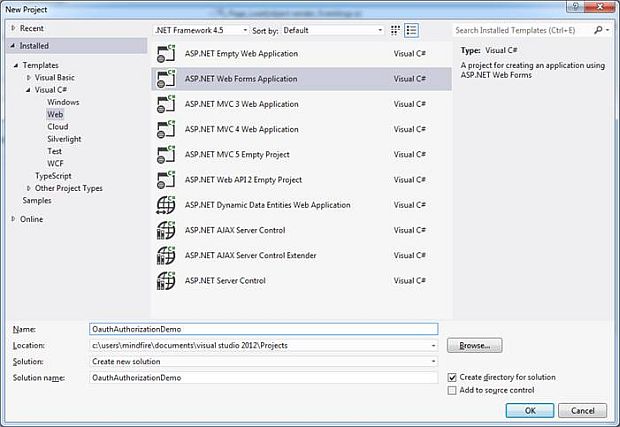Select the TypeScript templates node

point(53,176)
